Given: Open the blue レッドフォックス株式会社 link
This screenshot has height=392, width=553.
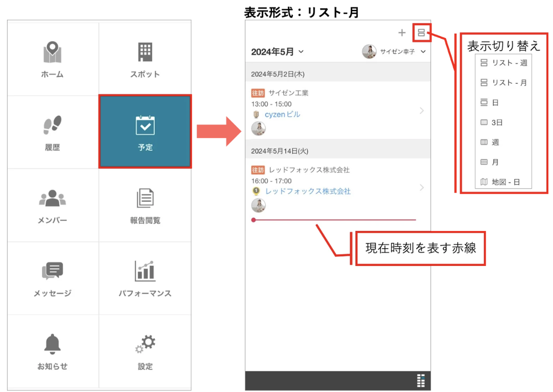Looking at the screenshot, I should tap(308, 191).
